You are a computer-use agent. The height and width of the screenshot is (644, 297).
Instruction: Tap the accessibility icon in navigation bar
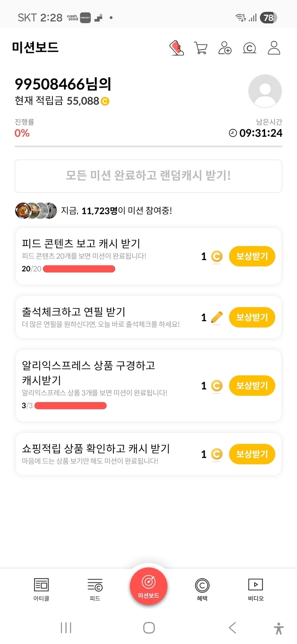click(x=278, y=628)
